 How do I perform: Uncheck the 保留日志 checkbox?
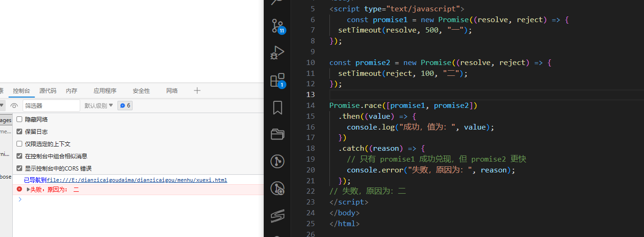click(19, 131)
